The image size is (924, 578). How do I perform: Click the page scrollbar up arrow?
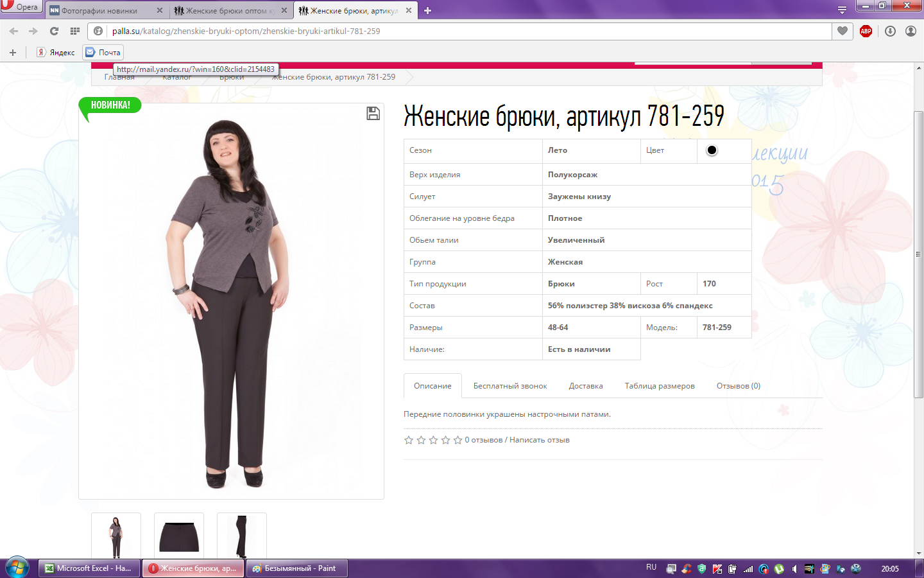(919, 67)
